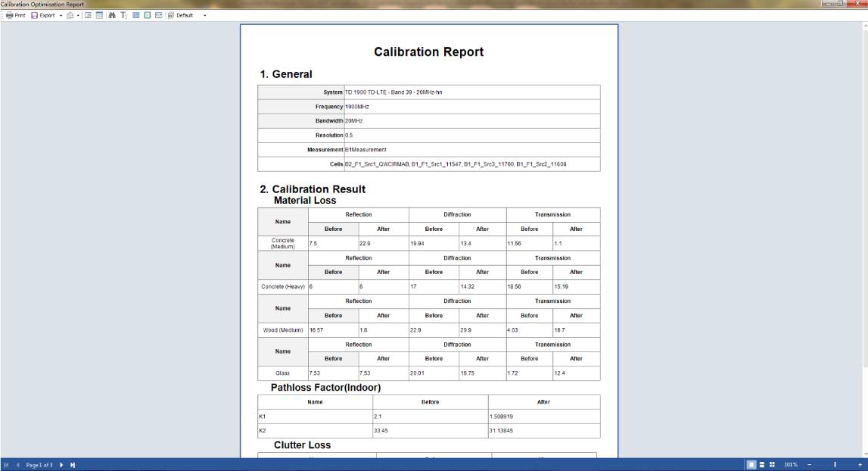Viewport: 868px width, 471px height.
Task: Select the text selection tool icon
Action: pos(123,15)
